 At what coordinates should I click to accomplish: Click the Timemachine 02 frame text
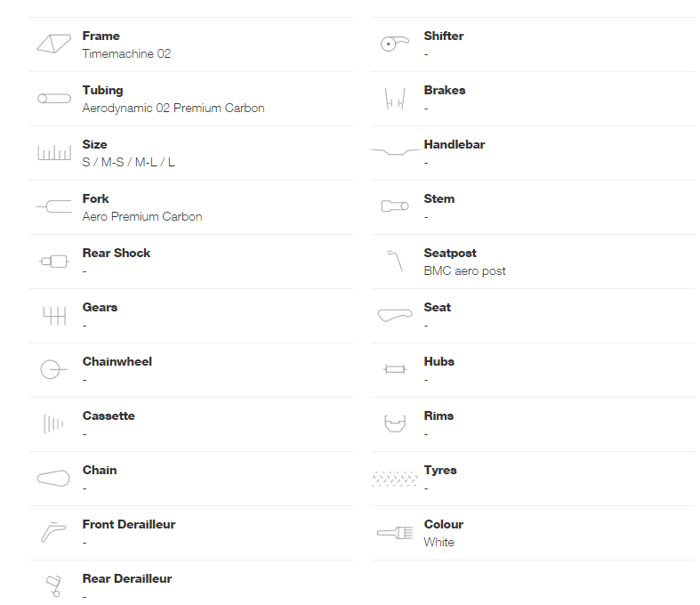coord(126,53)
